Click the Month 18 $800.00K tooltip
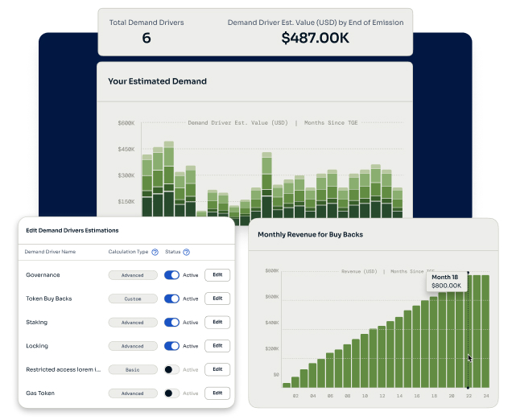The width and height of the screenshot is (512, 420). pos(446,281)
